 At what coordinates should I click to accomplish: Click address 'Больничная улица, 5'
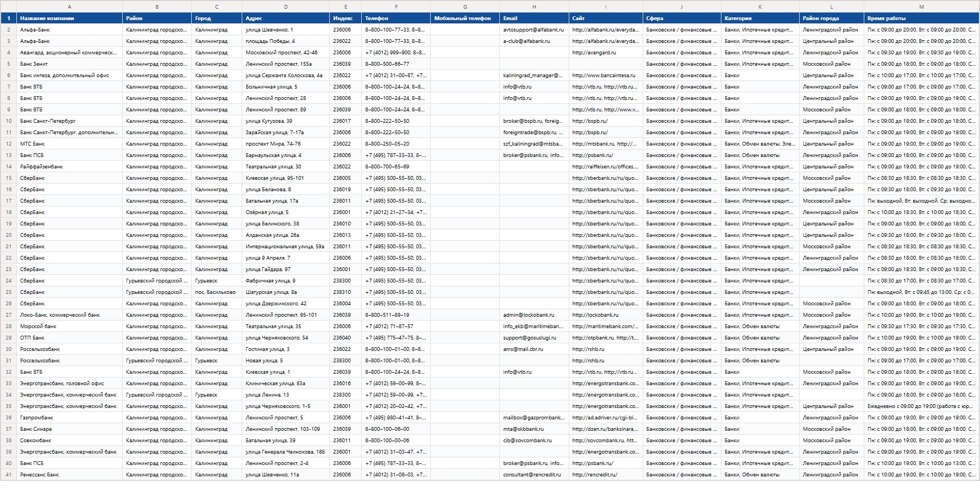(286, 87)
